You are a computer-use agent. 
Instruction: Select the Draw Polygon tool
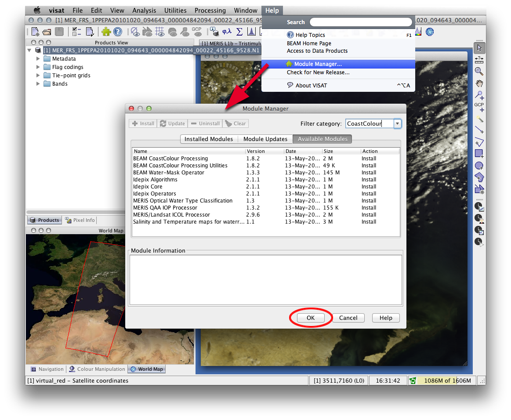(x=479, y=177)
